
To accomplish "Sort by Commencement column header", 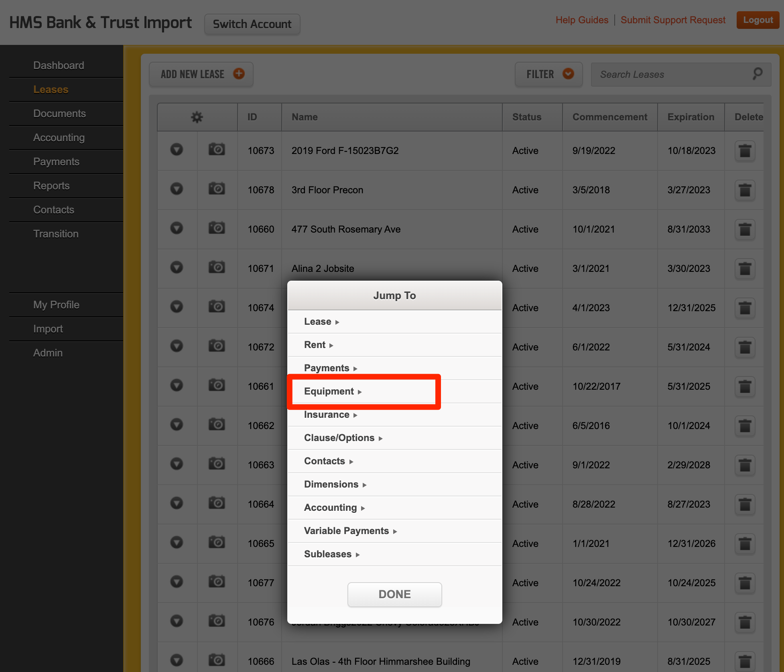I will (x=609, y=117).
